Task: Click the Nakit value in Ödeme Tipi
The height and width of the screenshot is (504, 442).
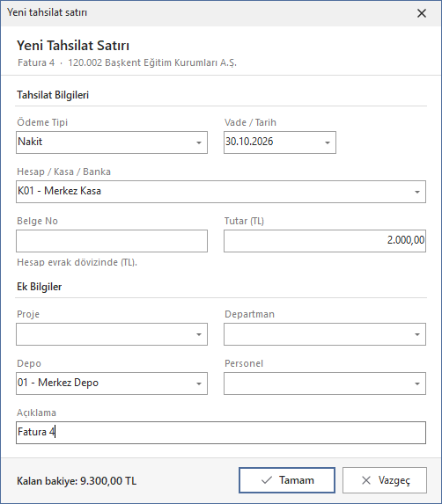Action: [30, 142]
